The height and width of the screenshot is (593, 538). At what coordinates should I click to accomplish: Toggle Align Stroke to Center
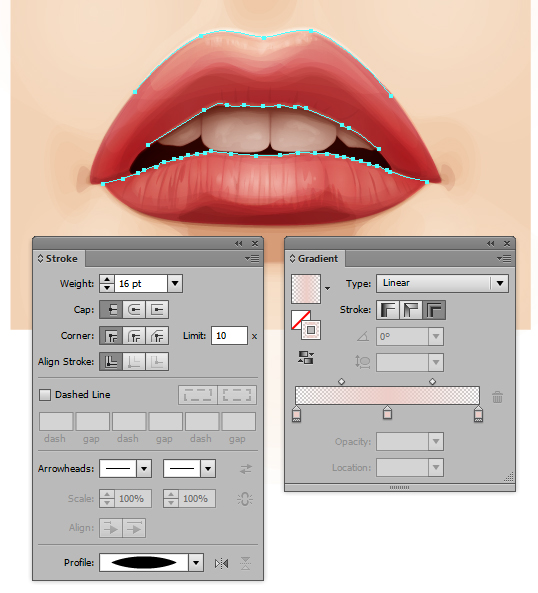tap(111, 362)
